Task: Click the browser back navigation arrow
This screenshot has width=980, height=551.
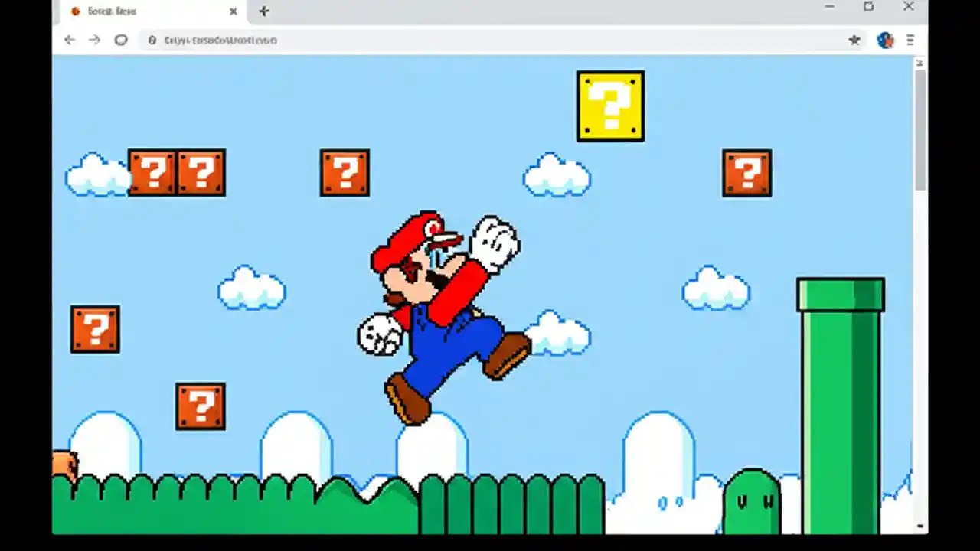Action: 70,40
